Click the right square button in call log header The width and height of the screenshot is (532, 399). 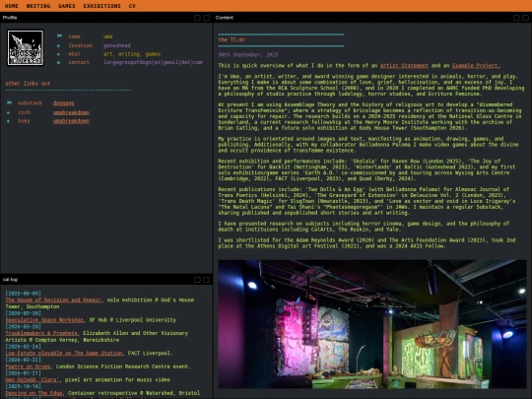click(x=206, y=280)
